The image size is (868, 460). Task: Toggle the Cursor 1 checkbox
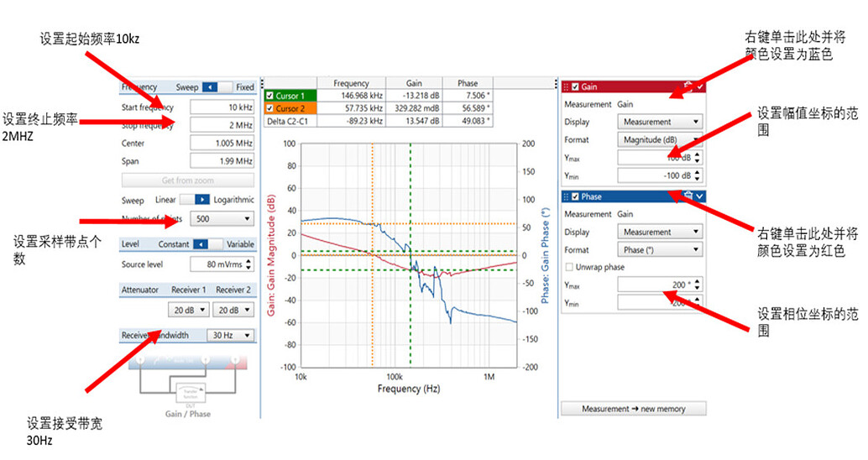269,96
